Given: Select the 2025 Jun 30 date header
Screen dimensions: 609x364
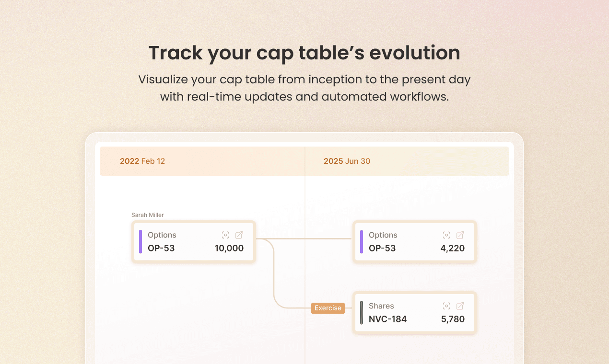Looking at the screenshot, I should pyautogui.click(x=347, y=161).
